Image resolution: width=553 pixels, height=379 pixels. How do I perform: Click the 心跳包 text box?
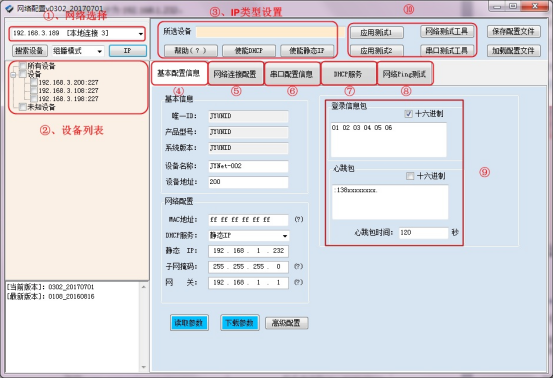390,202
